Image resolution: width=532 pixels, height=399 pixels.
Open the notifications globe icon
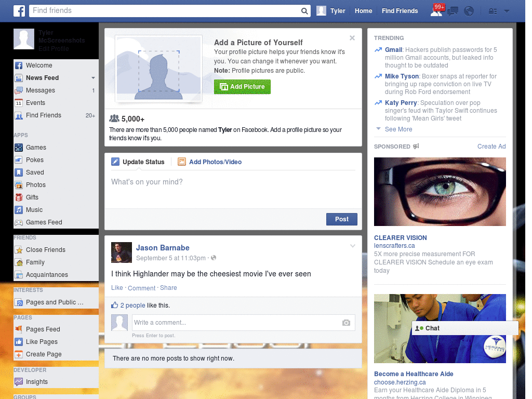(469, 11)
